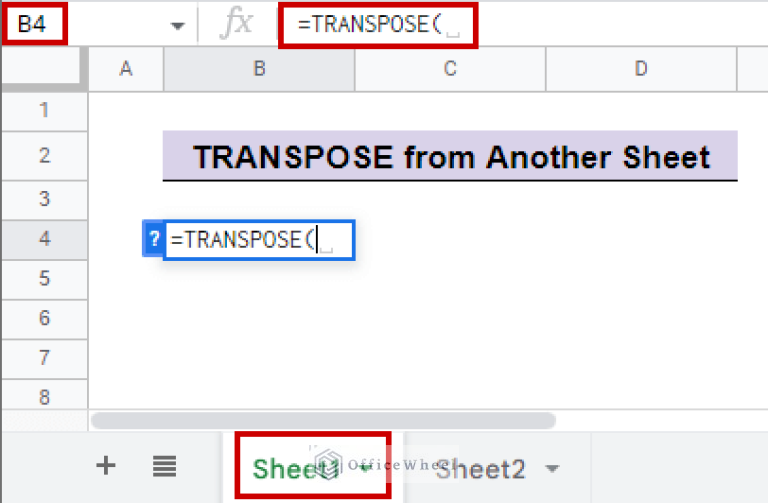Screen dimensions: 768x503
Task: Click the fx function icon
Action: pyautogui.click(x=237, y=25)
